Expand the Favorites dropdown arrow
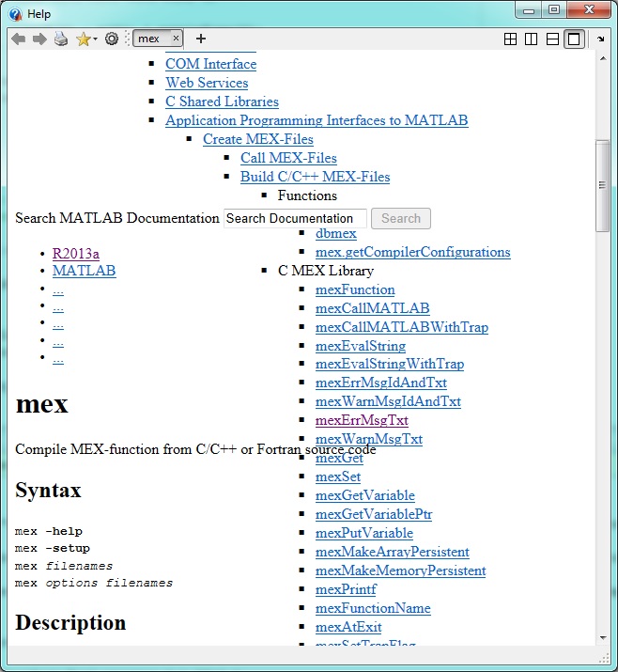 point(95,39)
